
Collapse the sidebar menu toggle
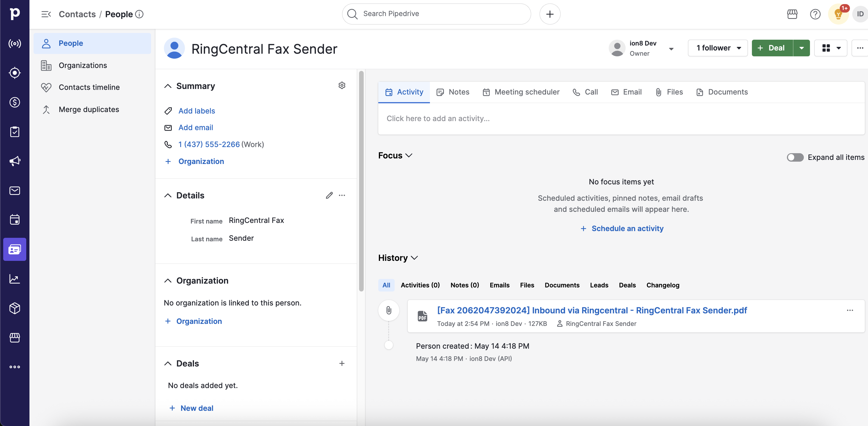(x=46, y=14)
